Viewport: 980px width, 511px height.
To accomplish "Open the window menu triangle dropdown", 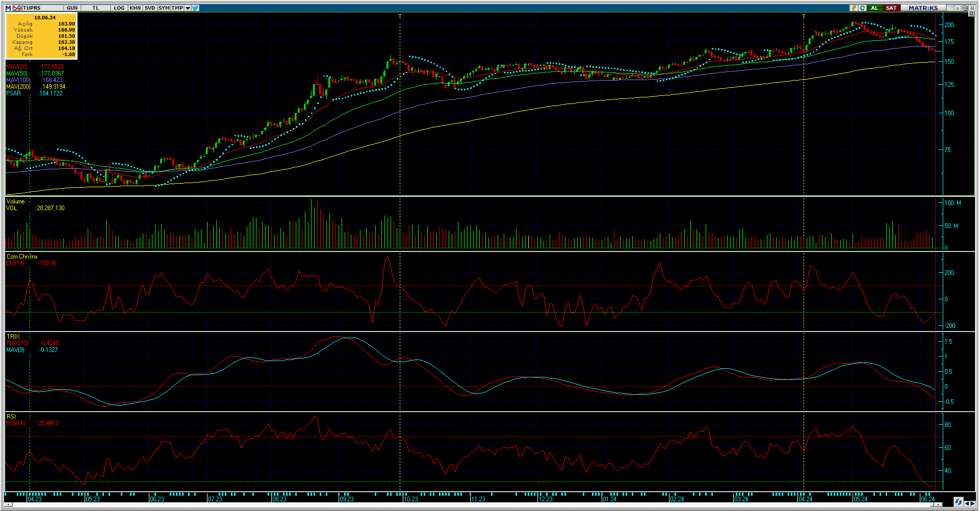I will click(950, 8).
